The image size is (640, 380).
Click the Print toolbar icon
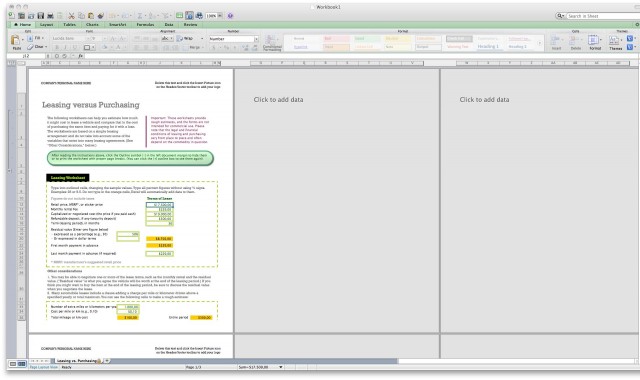(50, 16)
